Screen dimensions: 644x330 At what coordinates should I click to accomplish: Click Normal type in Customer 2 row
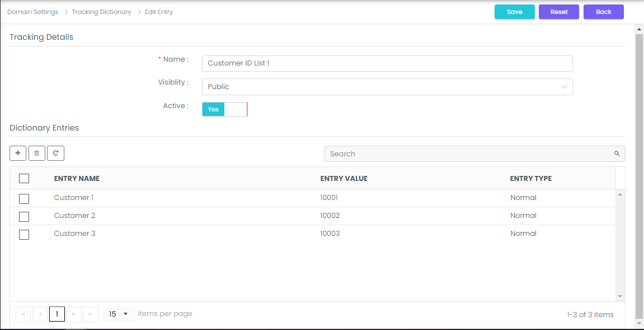524,216
